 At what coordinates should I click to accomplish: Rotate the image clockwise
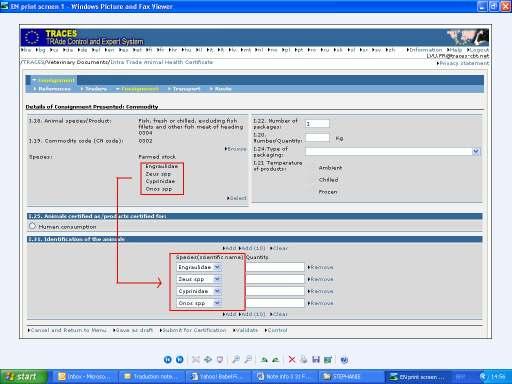(x=264, y=360)
